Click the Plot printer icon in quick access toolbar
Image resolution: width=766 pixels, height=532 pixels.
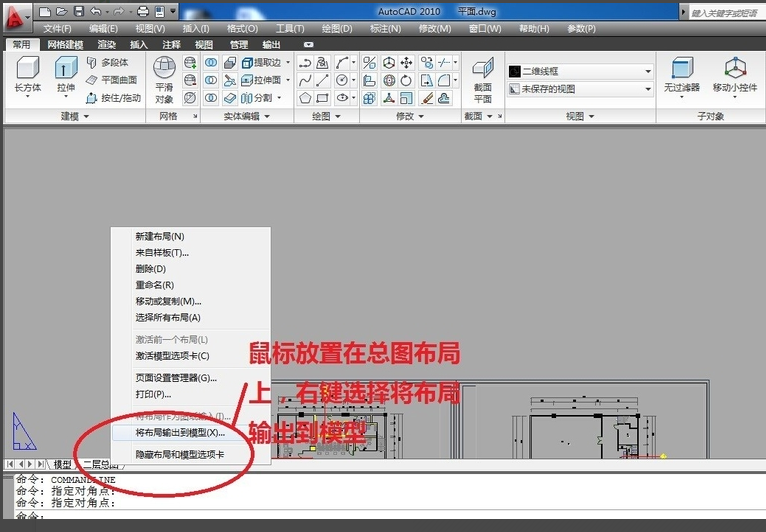click(143, 11)
